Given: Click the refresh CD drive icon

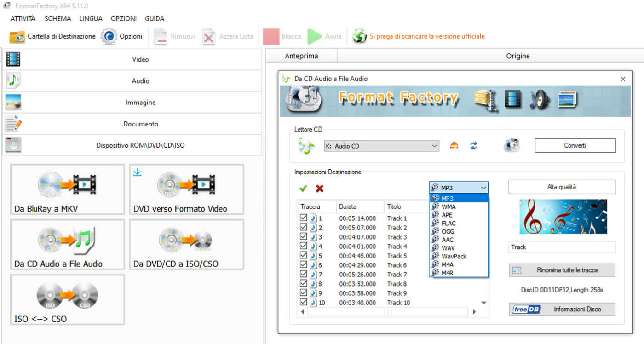Looking at the screenshot, I should tap(474, 146).
